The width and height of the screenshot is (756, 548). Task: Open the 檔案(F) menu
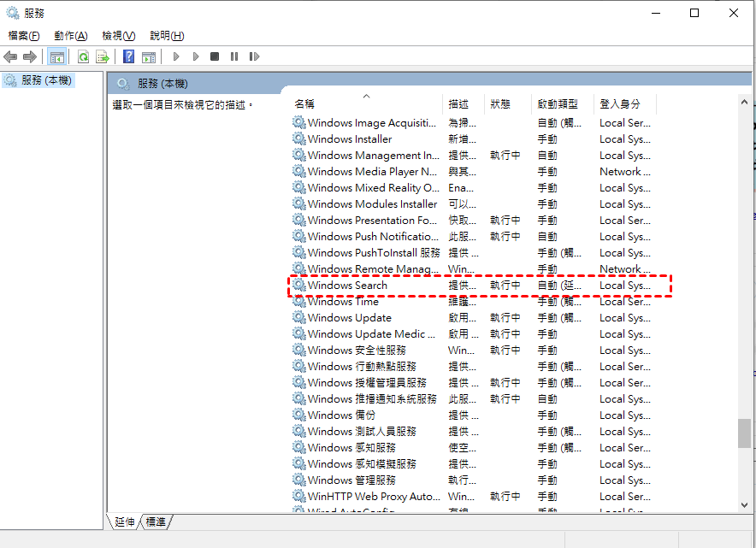pyautogui.click(x=24, y=36)
